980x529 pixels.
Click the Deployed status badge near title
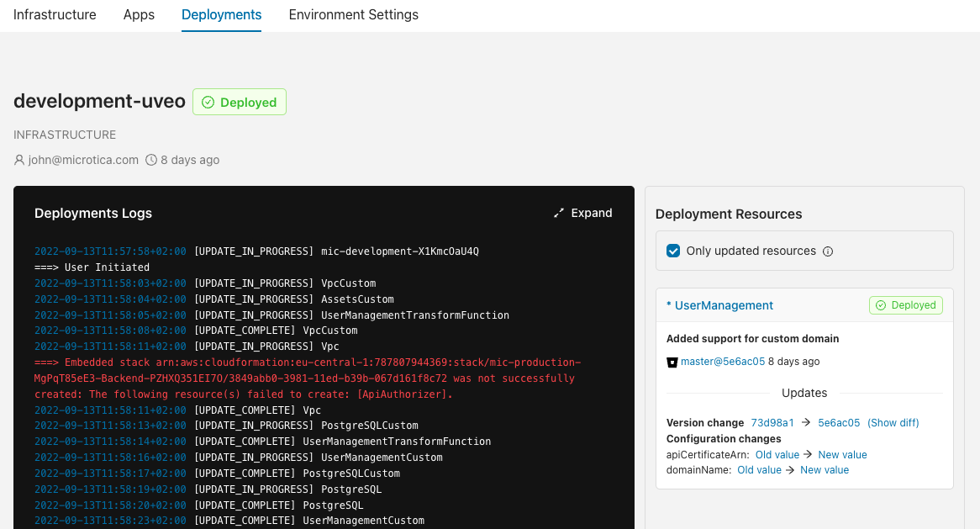pos(240,102)
